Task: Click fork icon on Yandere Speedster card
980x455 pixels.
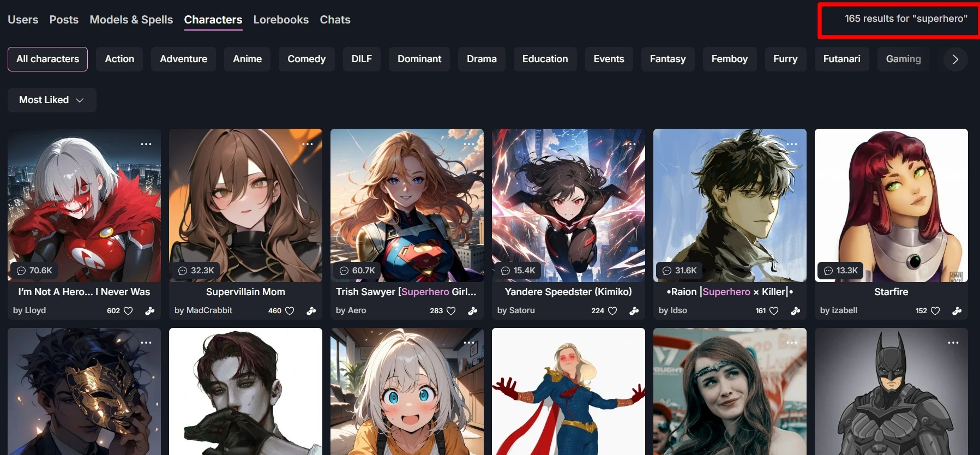Action: 634,310
